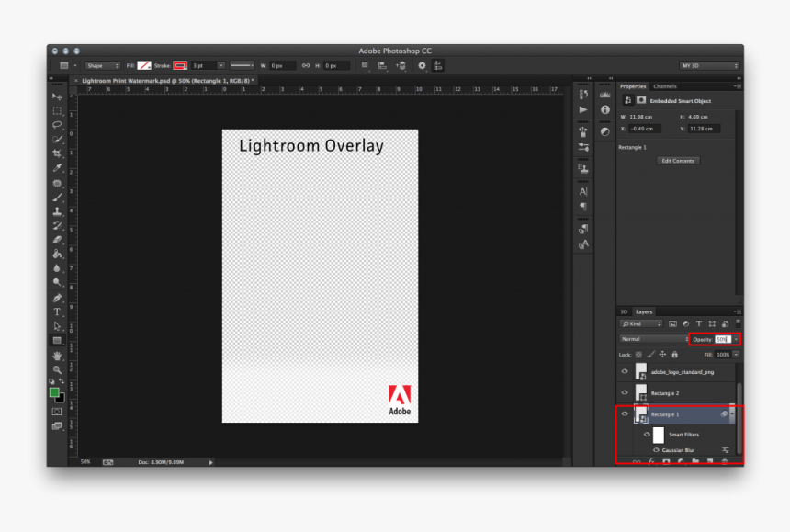Select the Quick Selection tool
790x532 pixels.
(x=57, y=139)
